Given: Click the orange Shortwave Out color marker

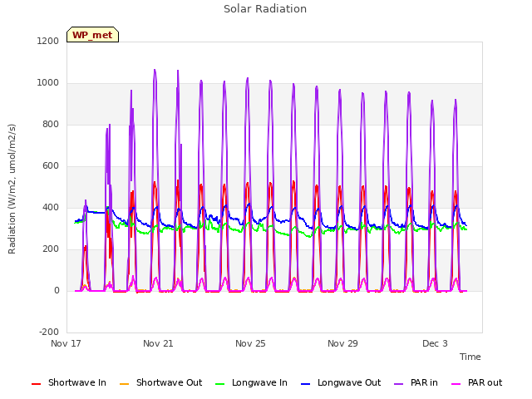Looking at the screenshot, I should pos(124,384).
